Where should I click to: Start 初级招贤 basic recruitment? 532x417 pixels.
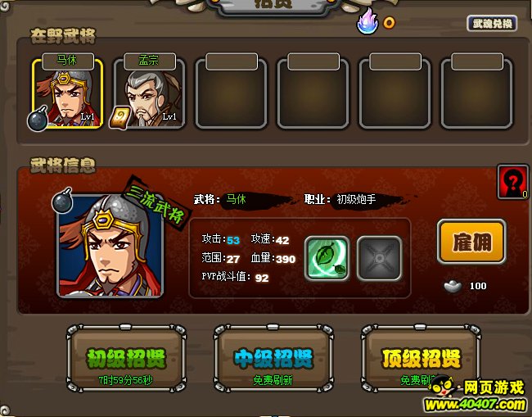click(126, 358)
